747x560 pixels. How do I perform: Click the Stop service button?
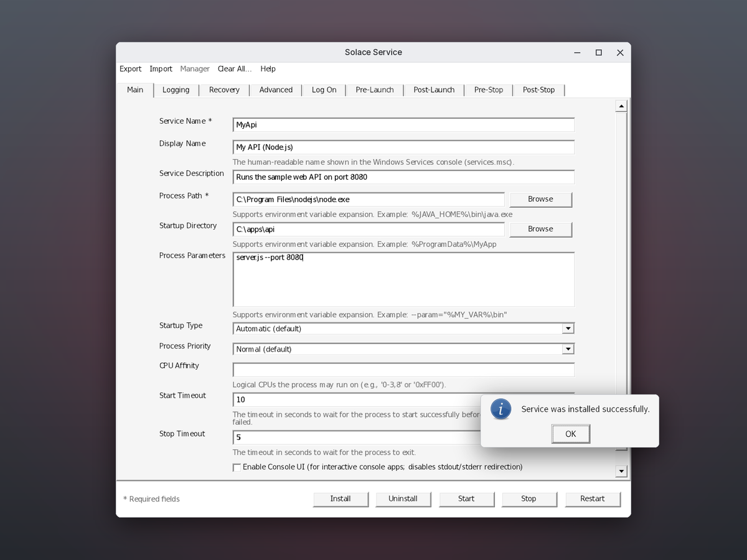529,499
